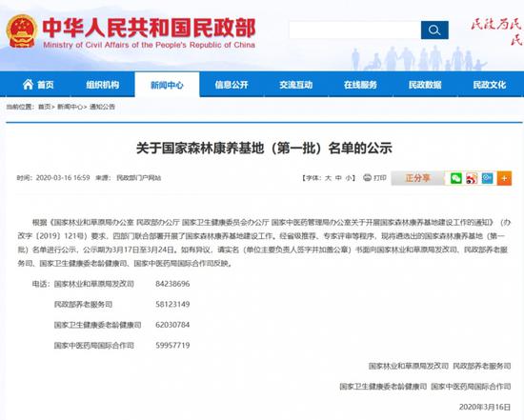Screen dimensions: 524x420
Task: Open the 信息公开 navigation tab
Action: click(232, 85)
